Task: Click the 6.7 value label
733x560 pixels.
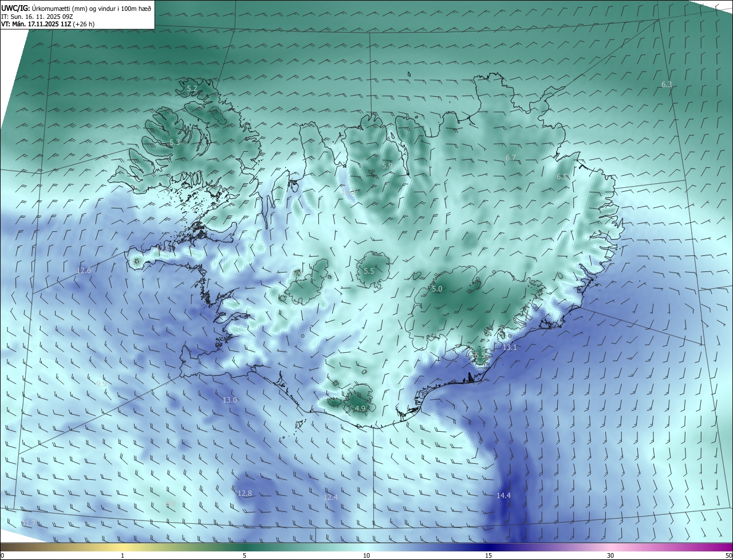Action: (511, 157)
